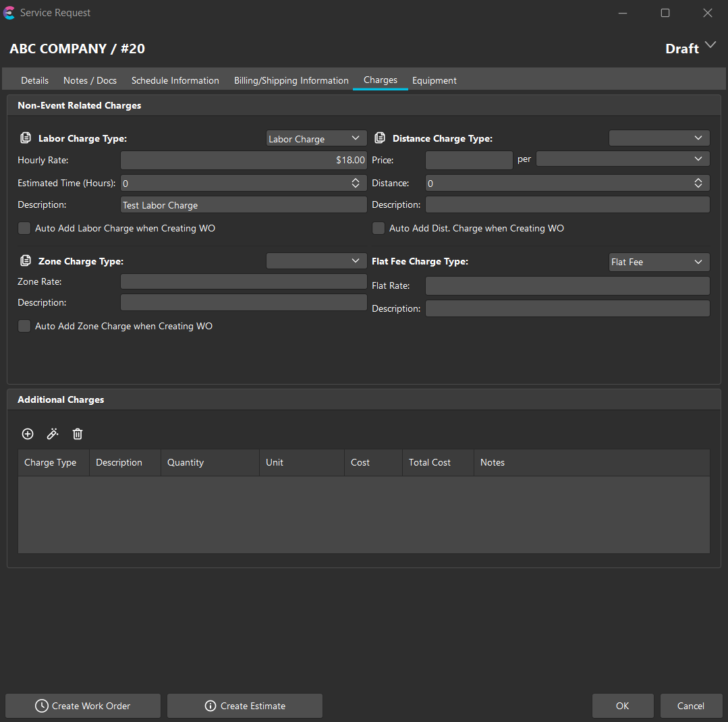Screen dimensions: 728x722
Task: Expand the Draft status chevron
Action: tap(710, 45)
